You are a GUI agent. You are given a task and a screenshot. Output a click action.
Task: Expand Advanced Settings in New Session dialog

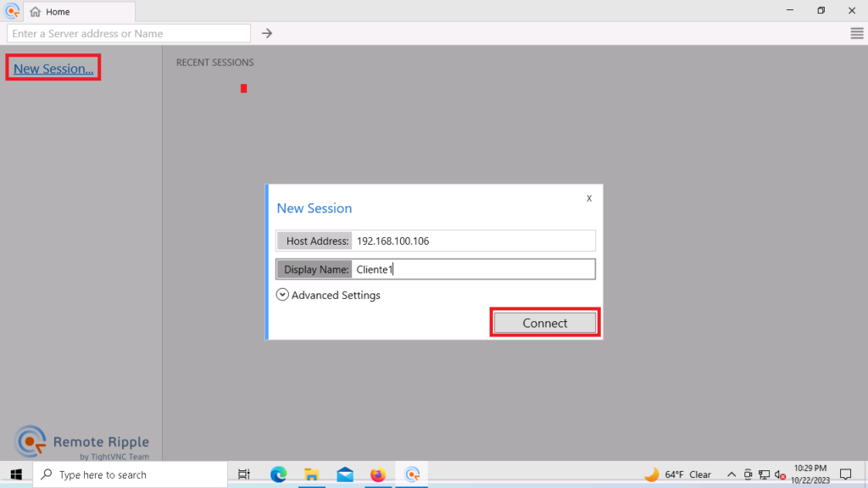point(328,295)
